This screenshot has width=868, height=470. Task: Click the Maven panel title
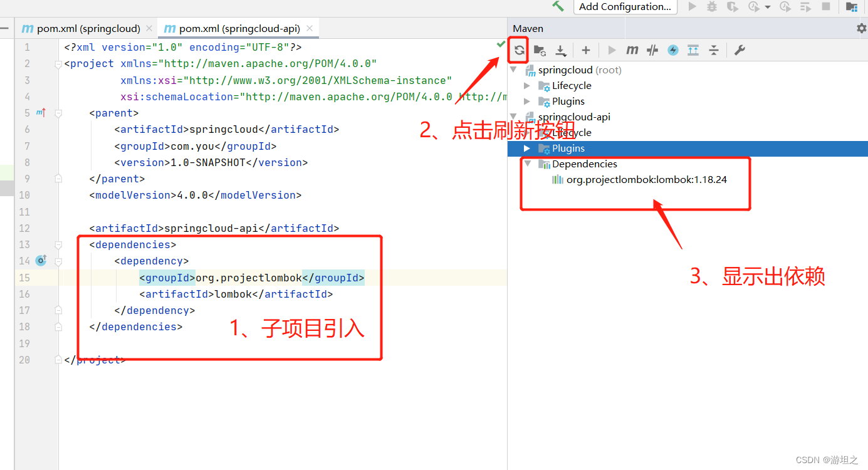528,28
